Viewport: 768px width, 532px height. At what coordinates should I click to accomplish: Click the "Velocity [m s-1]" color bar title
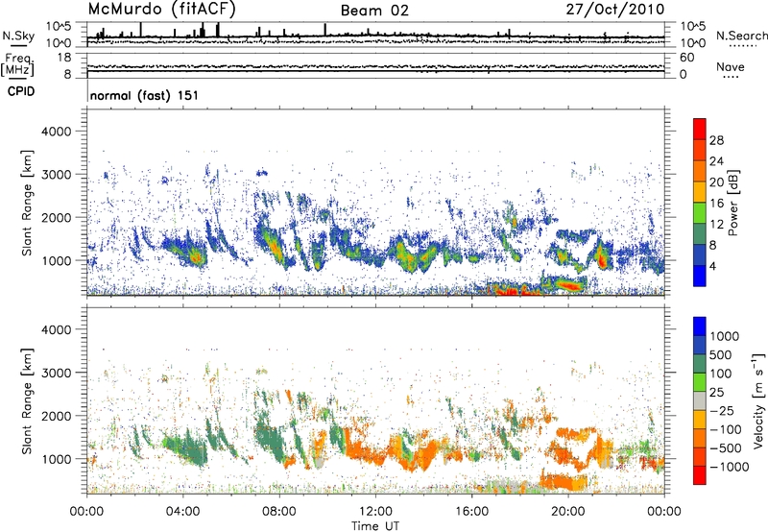pyautogui.click(x=758, y=400)
